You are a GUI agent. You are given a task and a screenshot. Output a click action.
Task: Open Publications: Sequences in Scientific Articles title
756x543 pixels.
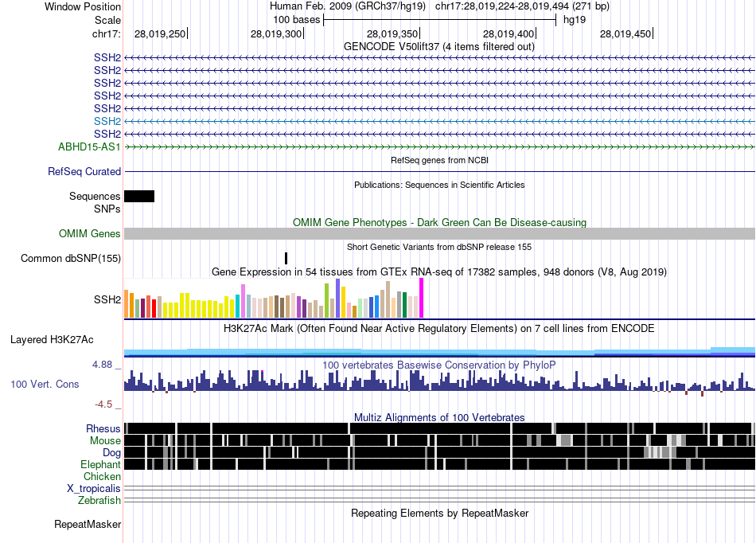(439, 185)
